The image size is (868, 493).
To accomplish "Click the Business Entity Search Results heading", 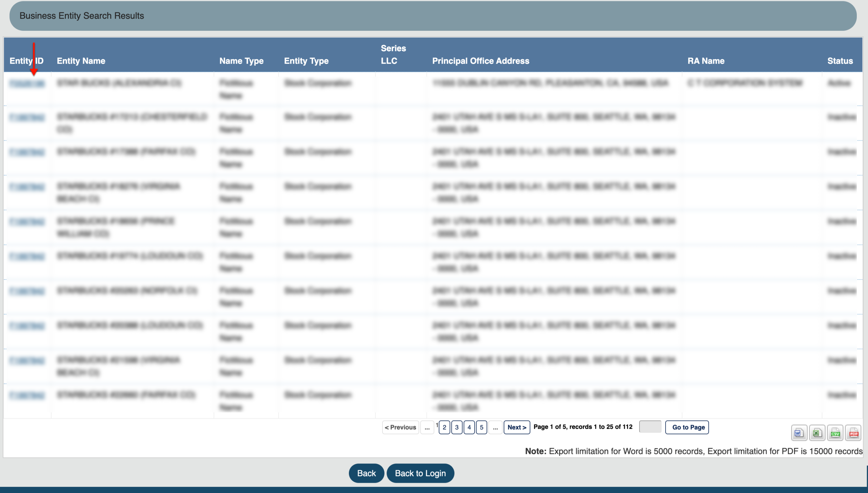I will pos(82,16).
